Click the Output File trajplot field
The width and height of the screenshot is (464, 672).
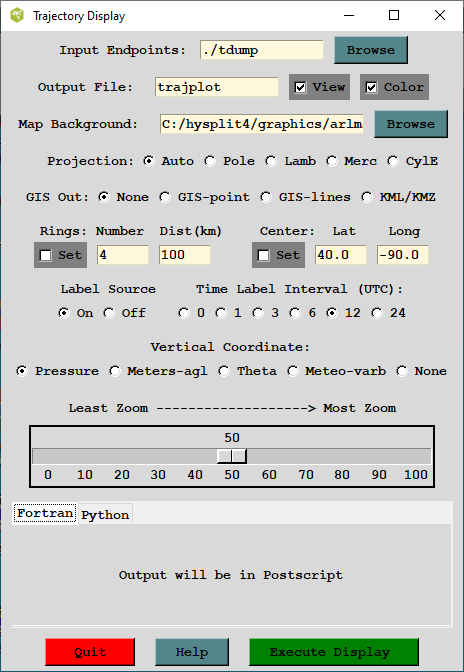click(x=216, y=87)
